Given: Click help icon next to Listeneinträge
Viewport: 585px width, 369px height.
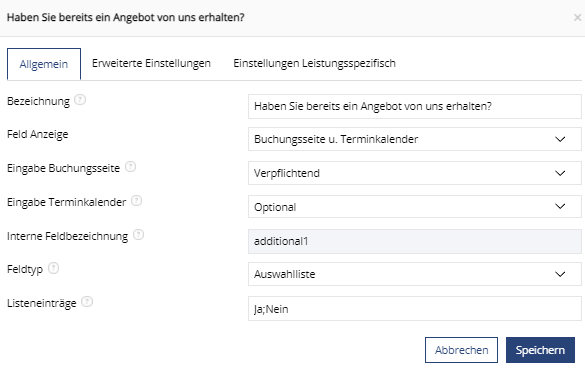Looking at the screenshot, I should 87,302.
